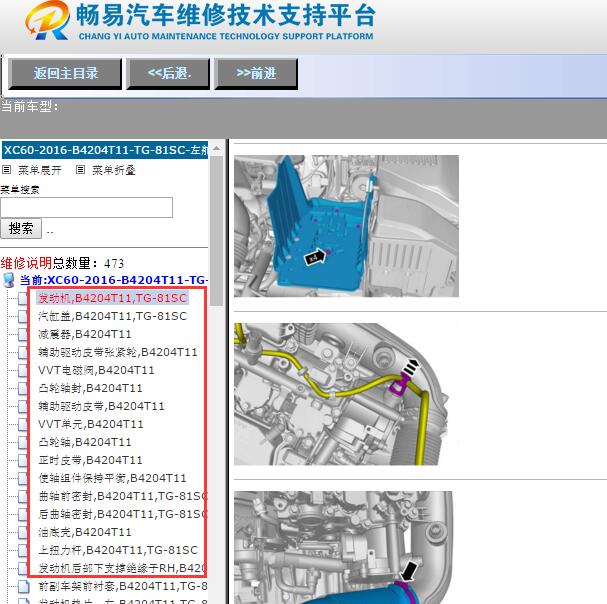Open VVT电磁阀,B4204T11 entry
This screenshot has height=604, width=607.
96,370
